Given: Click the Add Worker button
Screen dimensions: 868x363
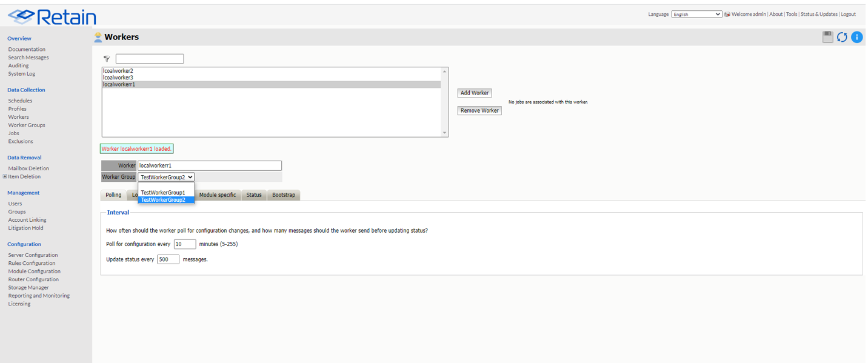Looking at the screenshot, I should point(475,93).
